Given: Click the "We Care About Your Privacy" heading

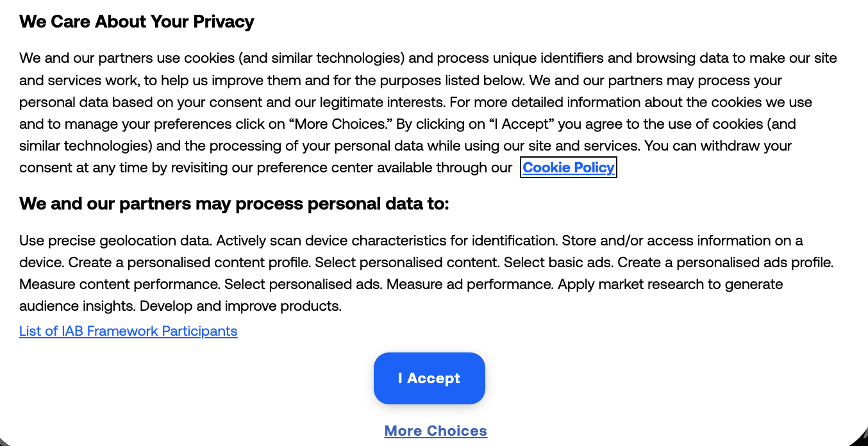Looking at the screenshot, I should pyautogui.click(x=137, y=22).
